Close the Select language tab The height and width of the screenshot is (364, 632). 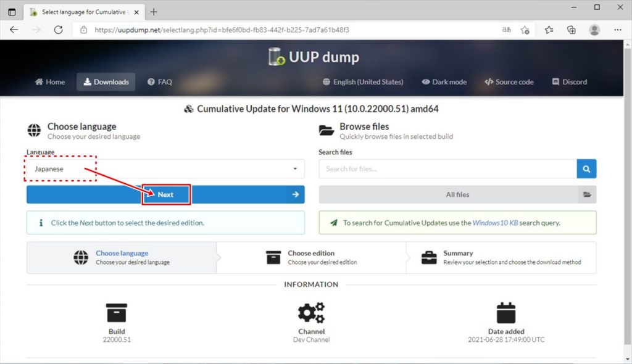click(136, 12)
